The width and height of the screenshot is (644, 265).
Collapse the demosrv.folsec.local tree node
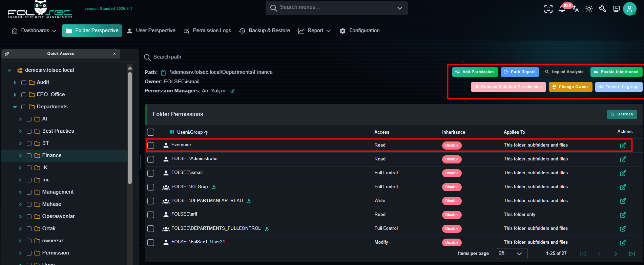tap(9, 70)
